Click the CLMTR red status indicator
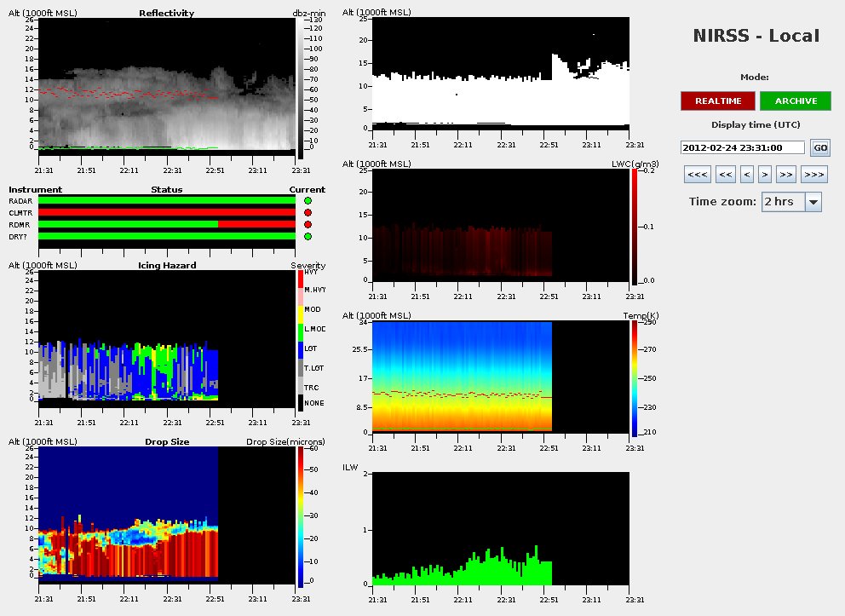Viewport: 845px width, 616px height. tap(308, 213)
